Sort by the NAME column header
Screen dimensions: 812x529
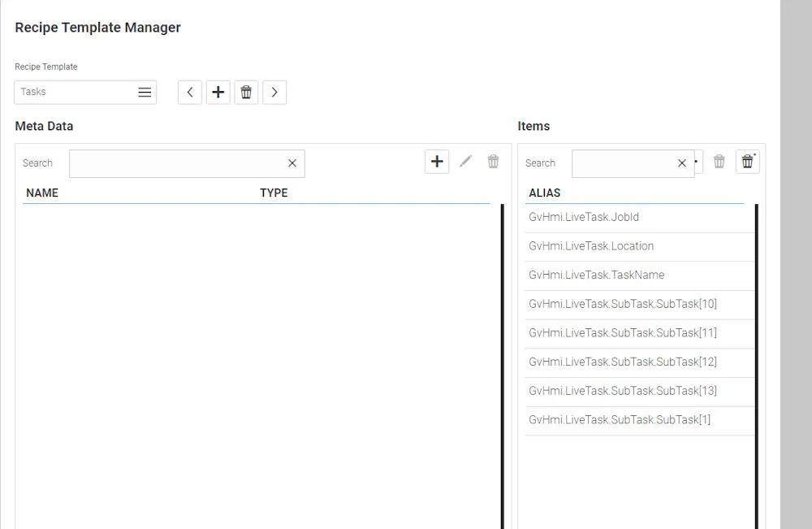click(42, 193)
